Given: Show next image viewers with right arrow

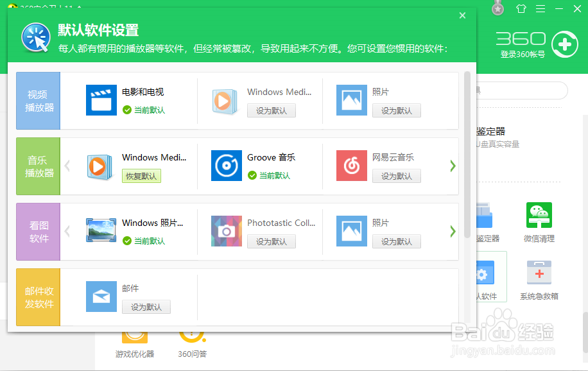Looking at the screenshot, I should tap(453, 231).
